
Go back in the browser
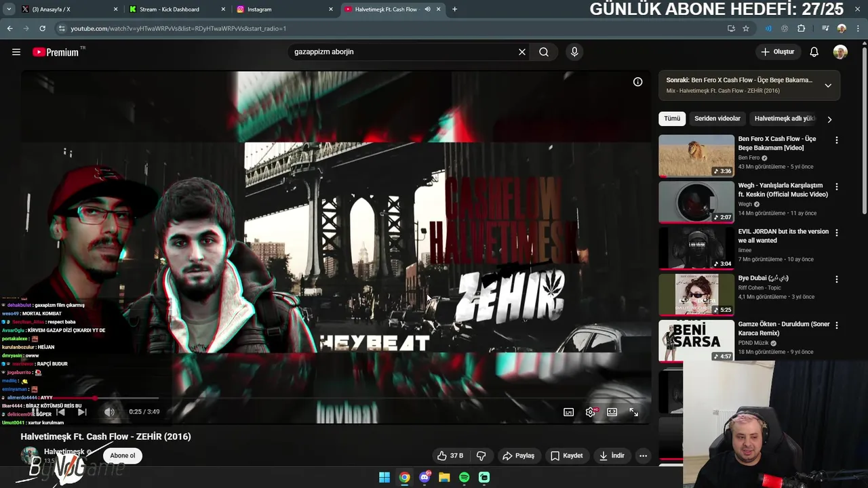(x=9, y=28)
